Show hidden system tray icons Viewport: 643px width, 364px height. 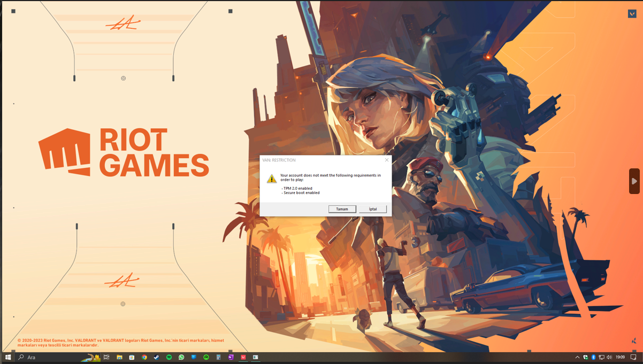(x=577, y=357)
